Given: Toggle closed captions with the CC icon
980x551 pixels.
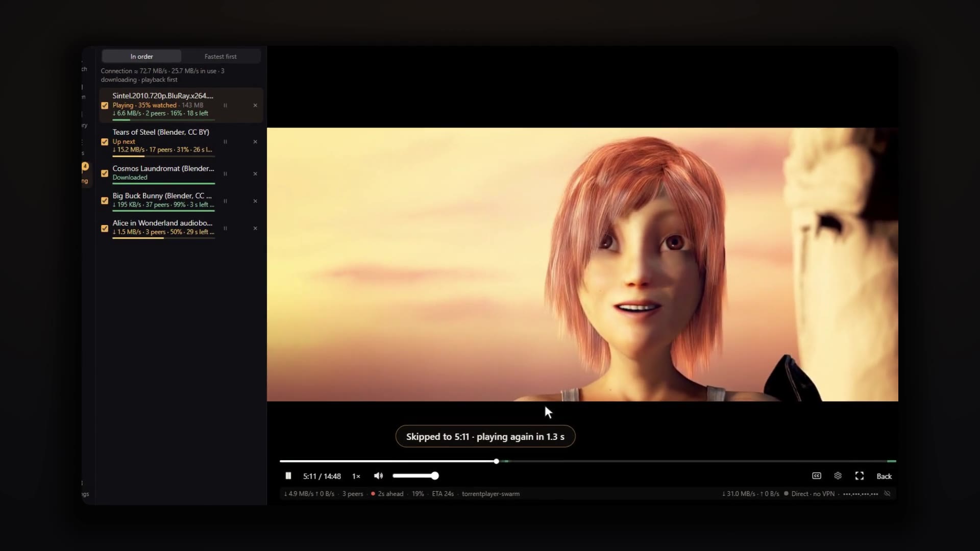Looking at the screenshot, I should [x=817, y=476].
